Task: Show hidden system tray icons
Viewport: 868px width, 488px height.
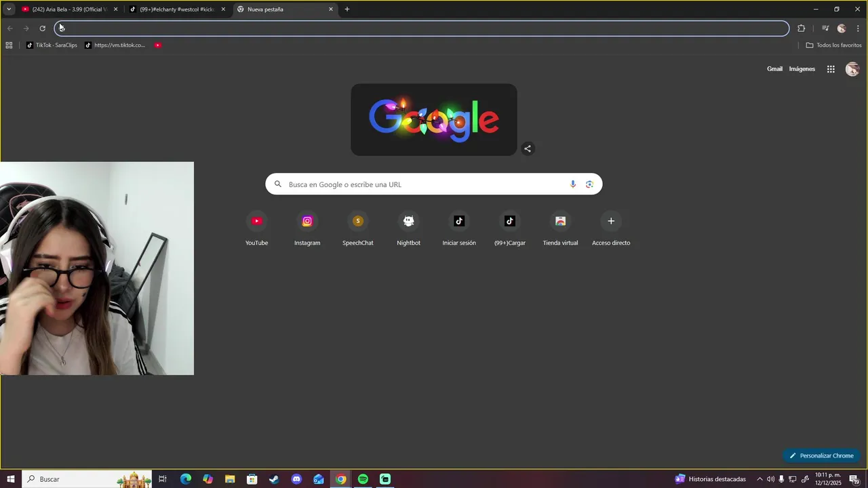Action: click(x=759, y=479)
